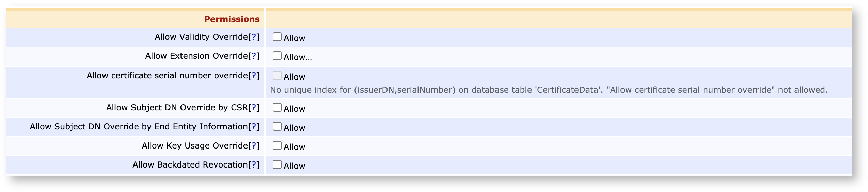Enable the Allow Validity Override checkbox
This screenshot has height=192, width=868.
277,37
